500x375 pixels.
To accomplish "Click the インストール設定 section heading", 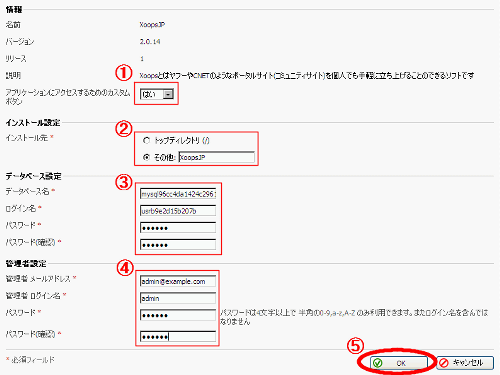I will tap(33, 123).
